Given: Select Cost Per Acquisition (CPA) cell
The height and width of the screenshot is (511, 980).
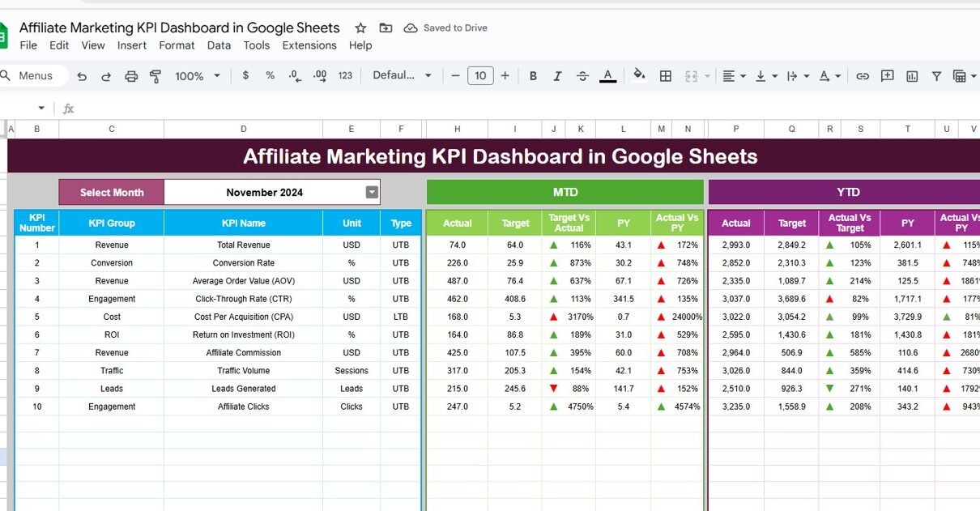Looking at the screenshot, I should point(244,317).
